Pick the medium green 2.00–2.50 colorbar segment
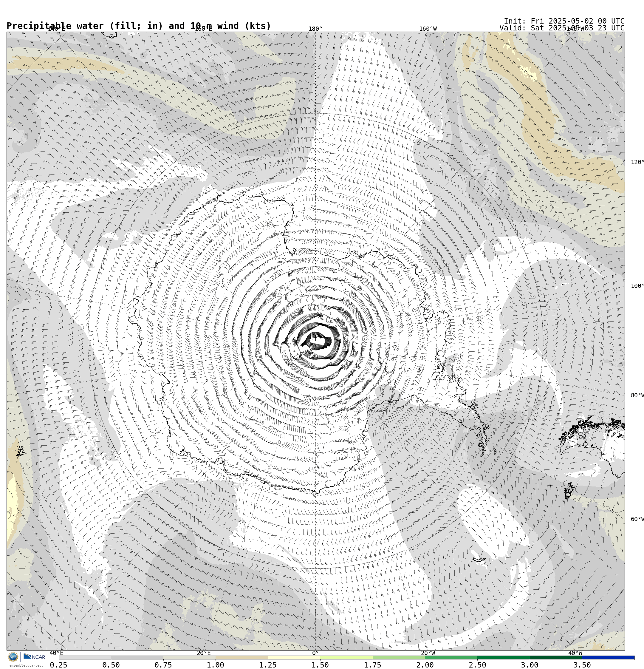 pyautogui.click(x=451, y=657)
